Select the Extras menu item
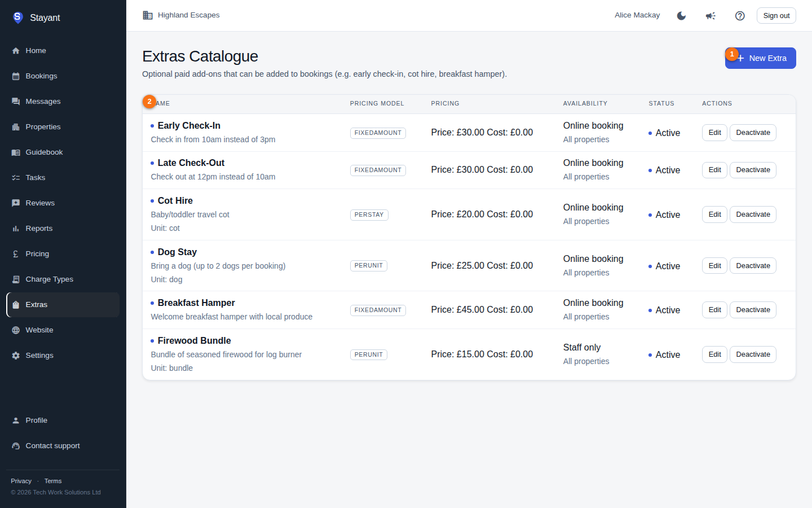Image resolution: width=812 pixels, height=508 pixels. pos(63,305)
